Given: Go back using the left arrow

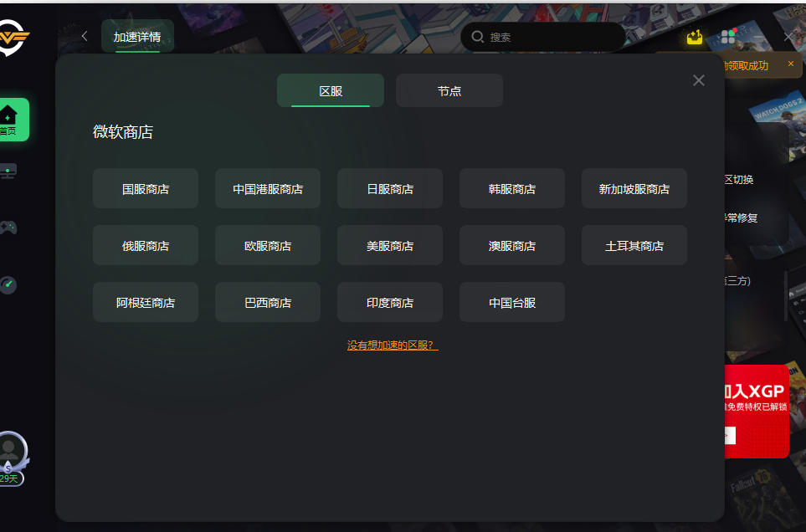Looking at the screenshot, I should (x=85, y=37).
